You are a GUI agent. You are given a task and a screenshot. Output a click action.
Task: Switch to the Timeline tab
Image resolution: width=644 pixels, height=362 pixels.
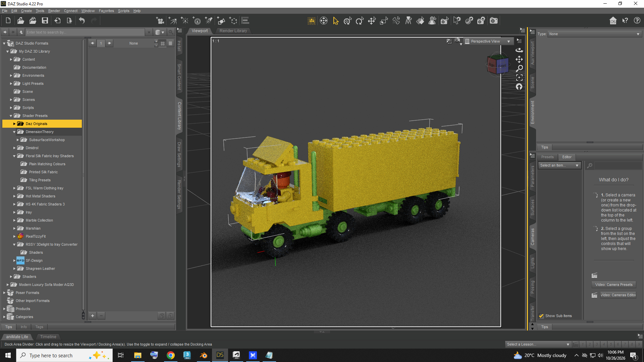pos(48,337)
